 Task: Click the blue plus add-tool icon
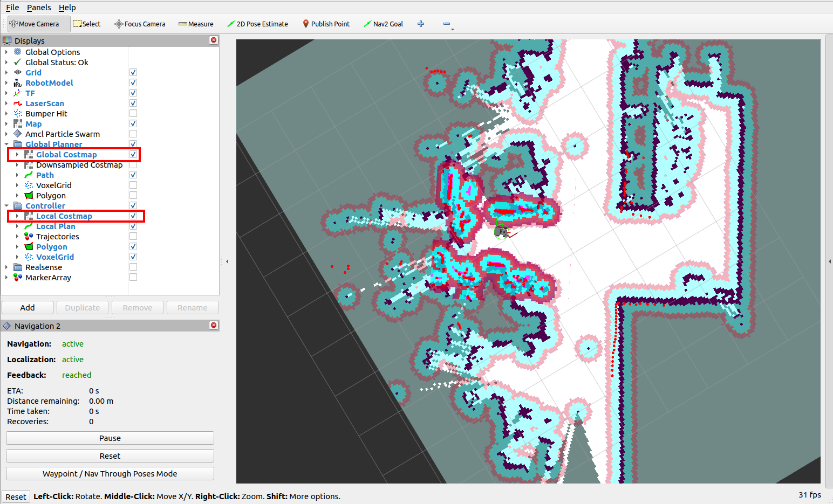[x=421, y=24]
